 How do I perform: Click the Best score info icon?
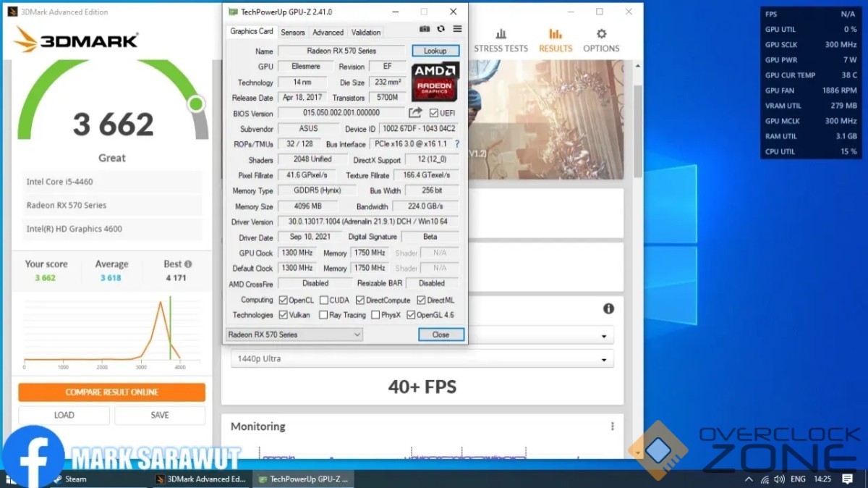click(188, 264)
